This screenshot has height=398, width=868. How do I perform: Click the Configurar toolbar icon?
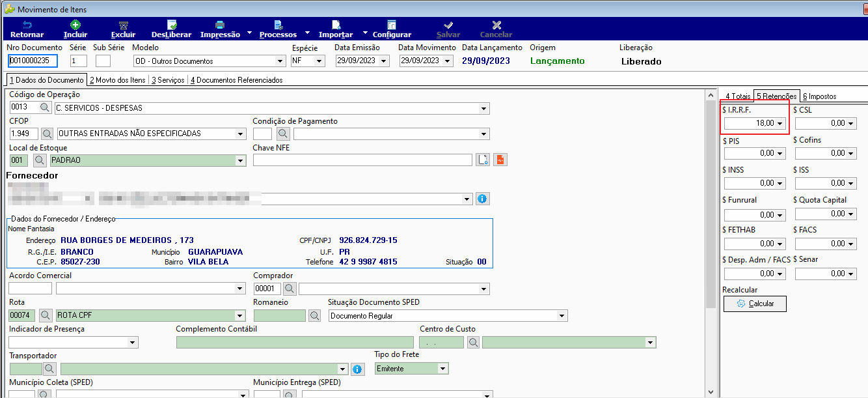[x=392, y=25]
